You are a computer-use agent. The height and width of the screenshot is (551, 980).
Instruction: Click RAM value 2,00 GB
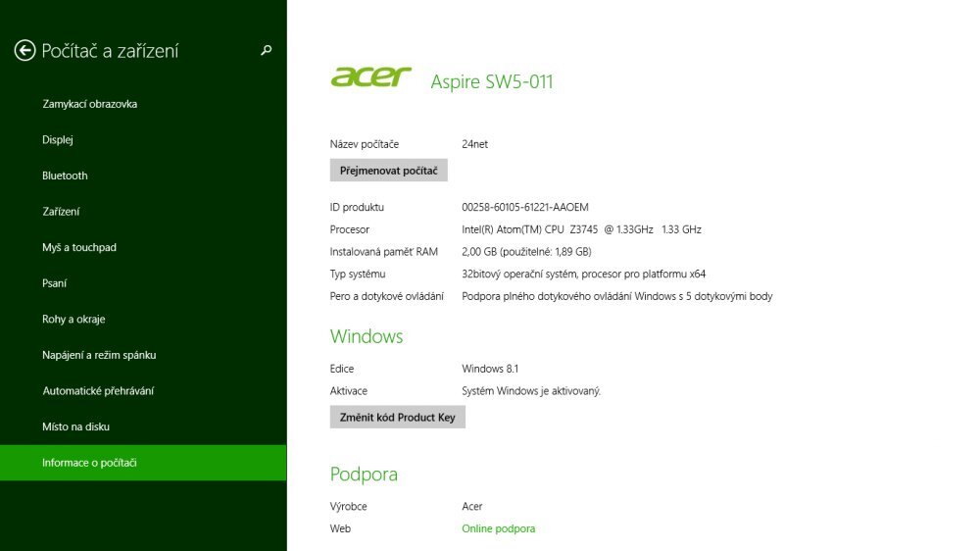pos(526,251)
